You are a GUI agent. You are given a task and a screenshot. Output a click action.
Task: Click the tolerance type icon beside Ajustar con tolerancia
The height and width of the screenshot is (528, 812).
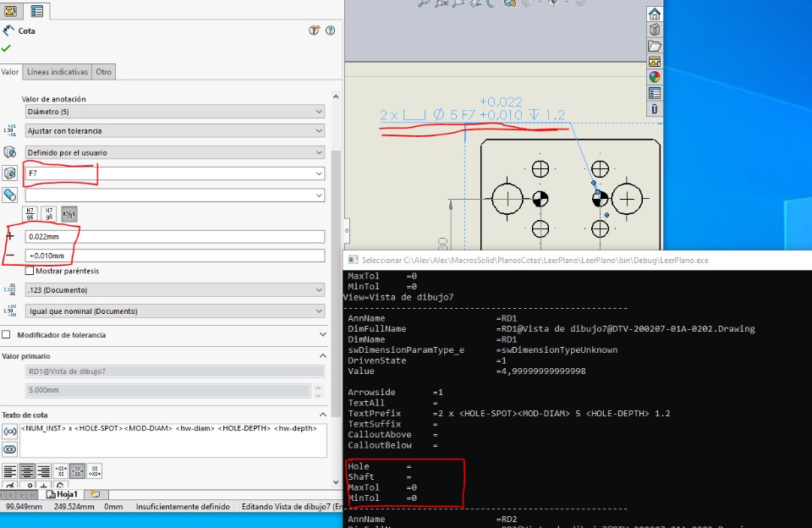pyautogui.click(x=9, y=130)
